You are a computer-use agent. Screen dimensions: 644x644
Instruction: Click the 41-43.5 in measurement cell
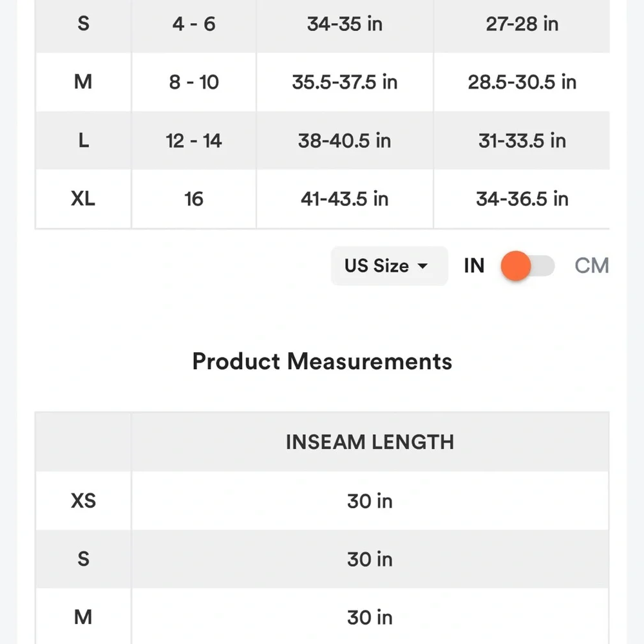click(x=345, y=199)
